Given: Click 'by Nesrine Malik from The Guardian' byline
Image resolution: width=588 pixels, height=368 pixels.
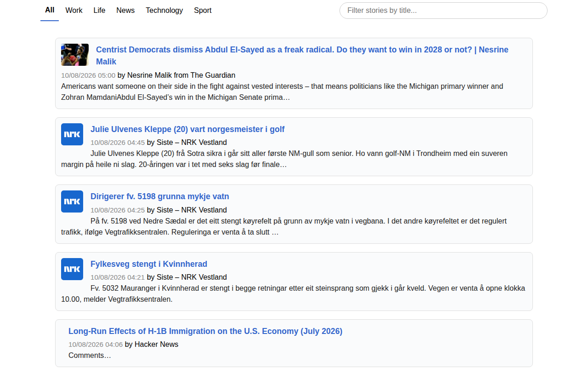Looking at the screenshot, I should [176, 75].
